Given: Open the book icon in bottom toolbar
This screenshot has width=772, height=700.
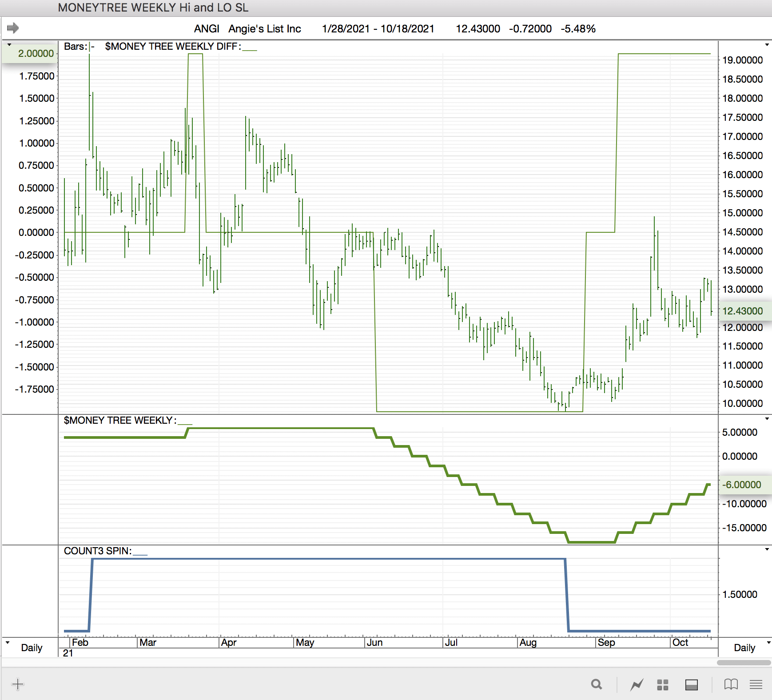Looking at the screenshot, I should pyautogui.click(x=731, y=684).
